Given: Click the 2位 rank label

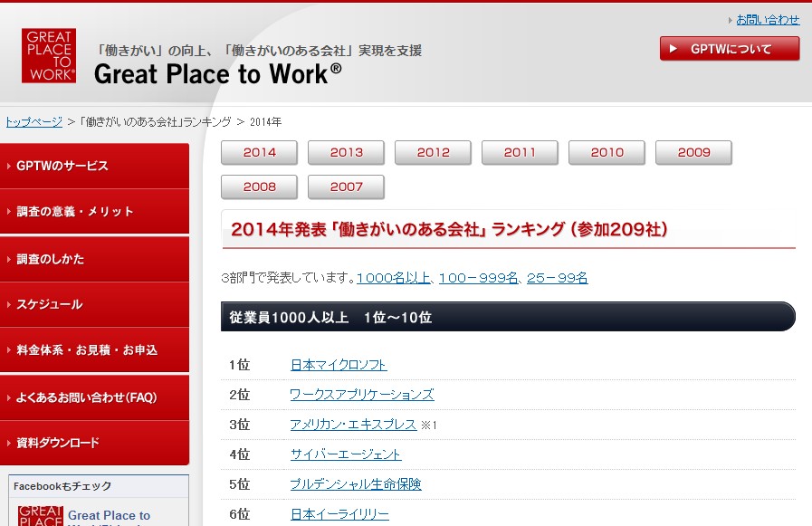Looking at the screenshot, I should (x=240, y=395).
